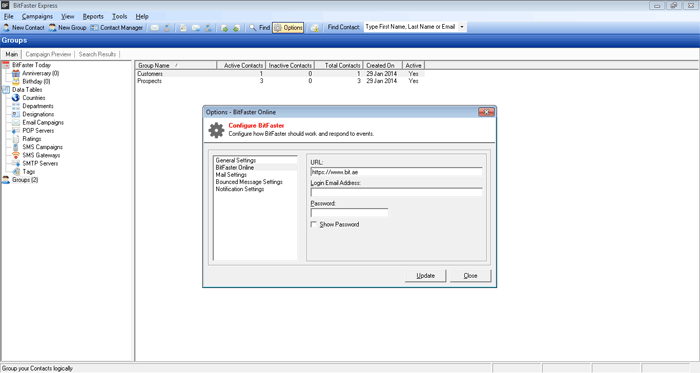Sort by the Total Contacts column header
Image resolution: width=700 pixels, height=373 pixels.
point(339,65)
